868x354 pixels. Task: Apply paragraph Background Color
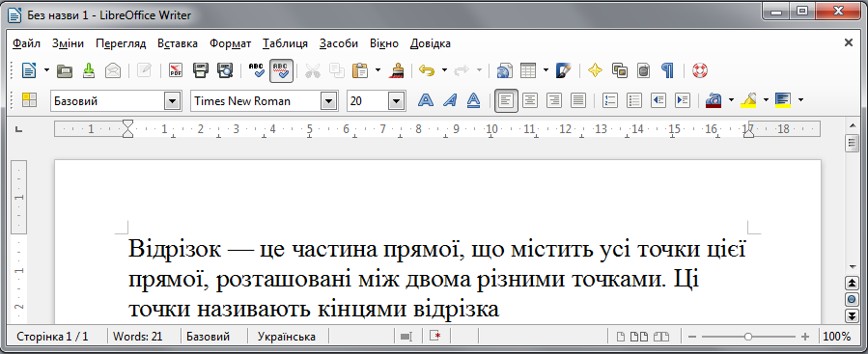pyautogui.click(x=783, y=100)
